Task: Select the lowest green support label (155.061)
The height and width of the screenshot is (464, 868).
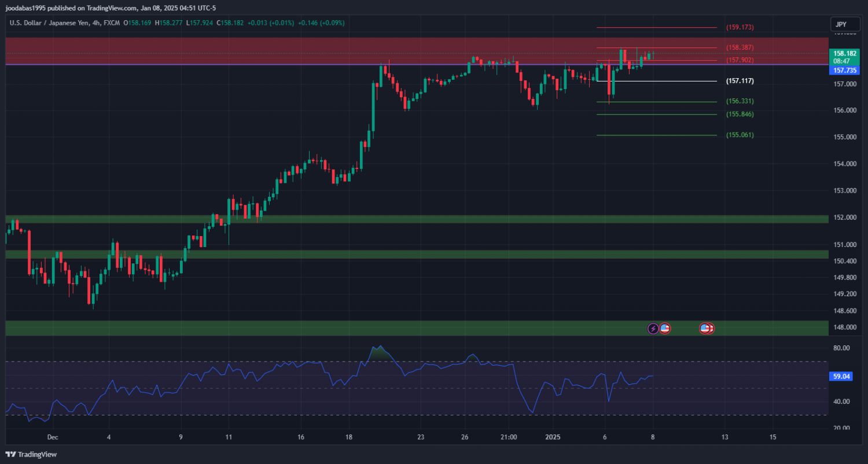Action: click(x=740, y=135)
